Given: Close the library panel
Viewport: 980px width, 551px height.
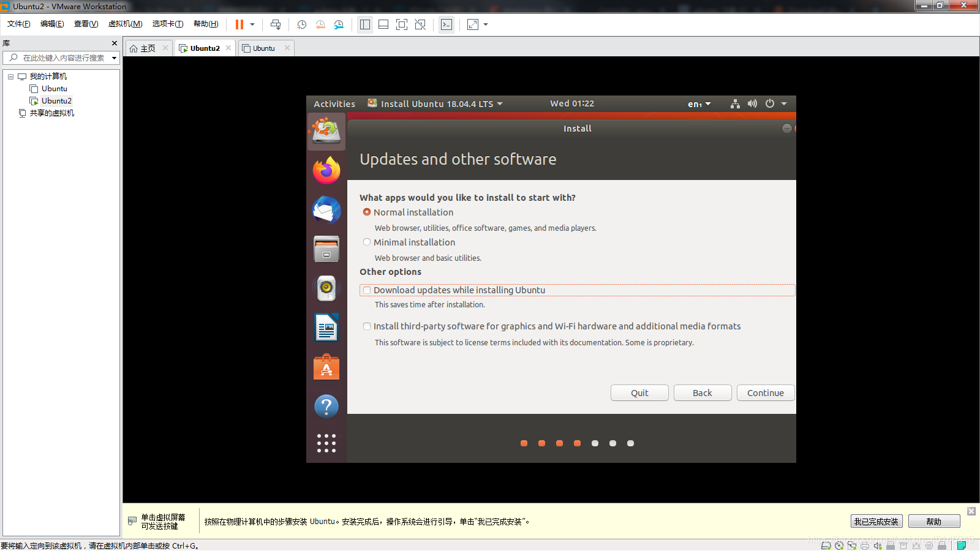Looking at the screenshot, I should tap(114, 43).
